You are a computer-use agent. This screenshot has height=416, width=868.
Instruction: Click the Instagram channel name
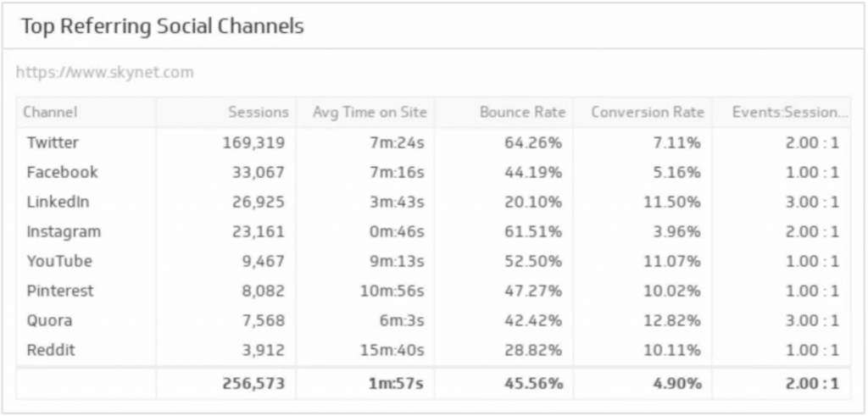(x=64, y=232)
